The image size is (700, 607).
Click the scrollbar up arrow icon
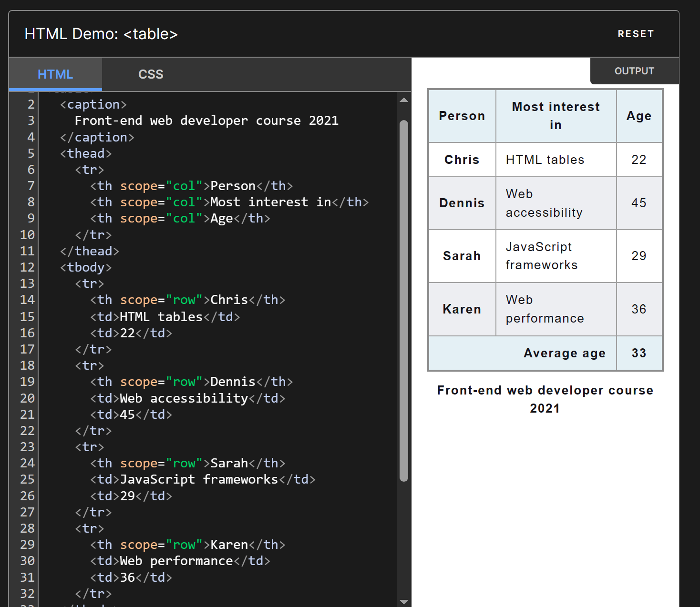click(404, 100)
